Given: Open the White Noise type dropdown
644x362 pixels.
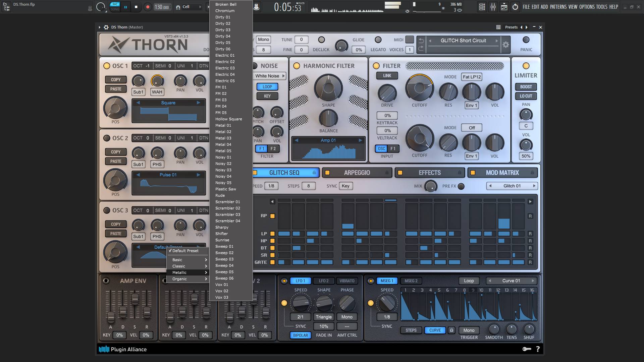Looking at the screenshot, I should click(269, 76).
